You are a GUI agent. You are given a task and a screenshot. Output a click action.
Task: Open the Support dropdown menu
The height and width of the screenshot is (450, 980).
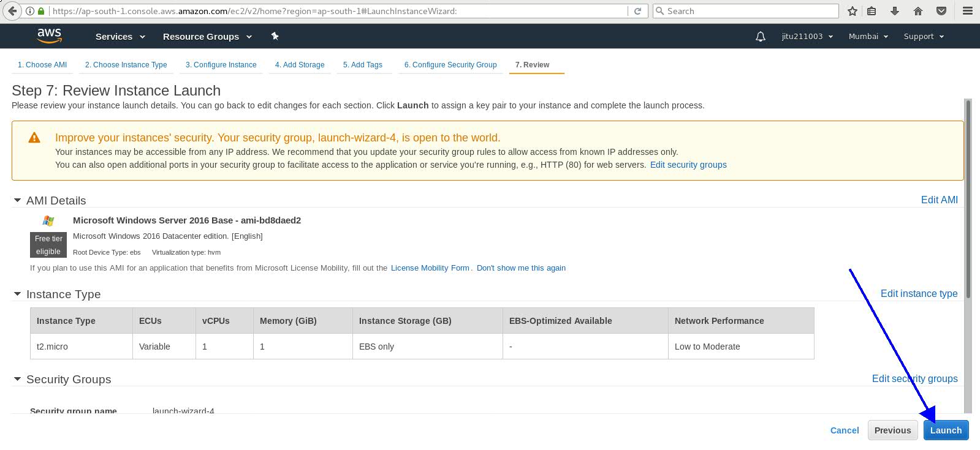pos(923,37)
